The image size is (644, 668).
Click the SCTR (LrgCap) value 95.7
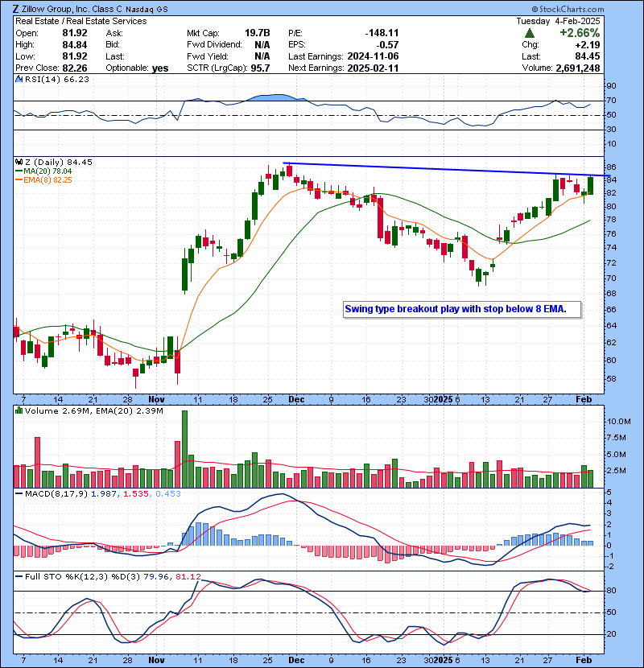point(260,68)
